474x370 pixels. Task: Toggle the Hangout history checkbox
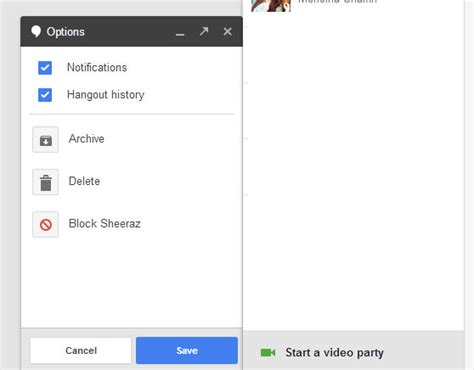coord(45,95)
